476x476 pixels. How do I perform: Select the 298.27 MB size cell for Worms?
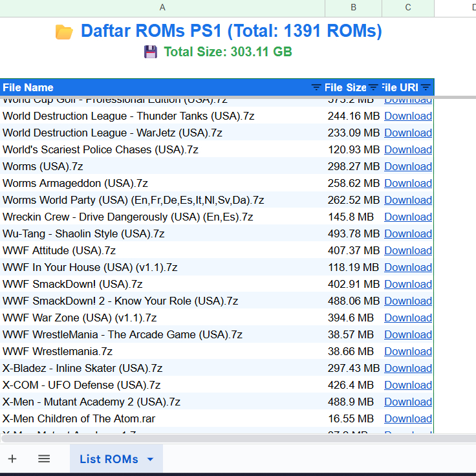pos(353,166)
